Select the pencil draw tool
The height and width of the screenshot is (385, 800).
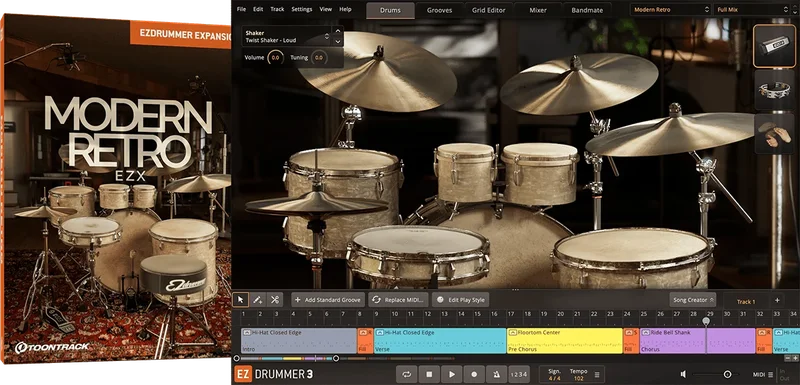(258, 300)
